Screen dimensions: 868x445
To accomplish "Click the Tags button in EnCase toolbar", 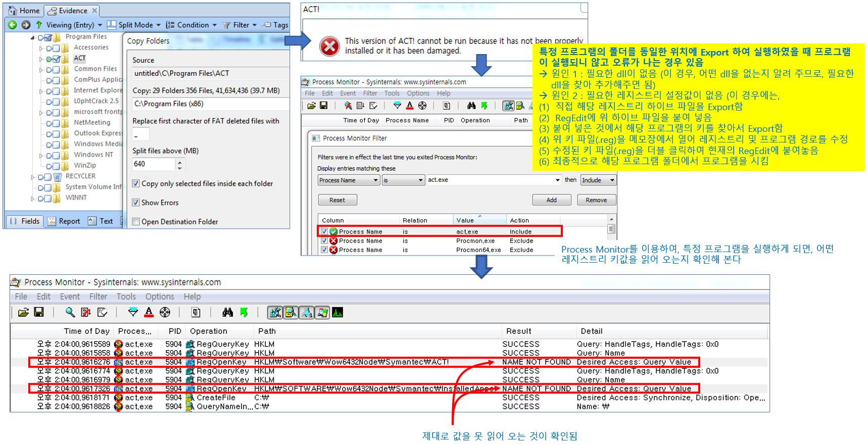I will tap(276, 25).
